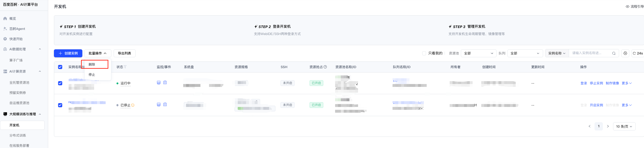This screenshot has height=148, width=644.
Task: Expand 更多 for the stopped instance
Action: click(627, 105)
